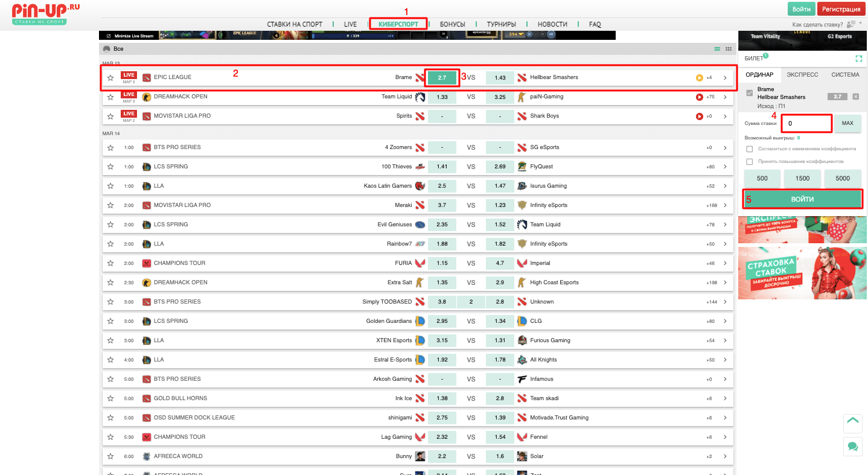Open the Бонусы menu item
The width and height of the screenshot is (868, 475).
coord(453,24)
